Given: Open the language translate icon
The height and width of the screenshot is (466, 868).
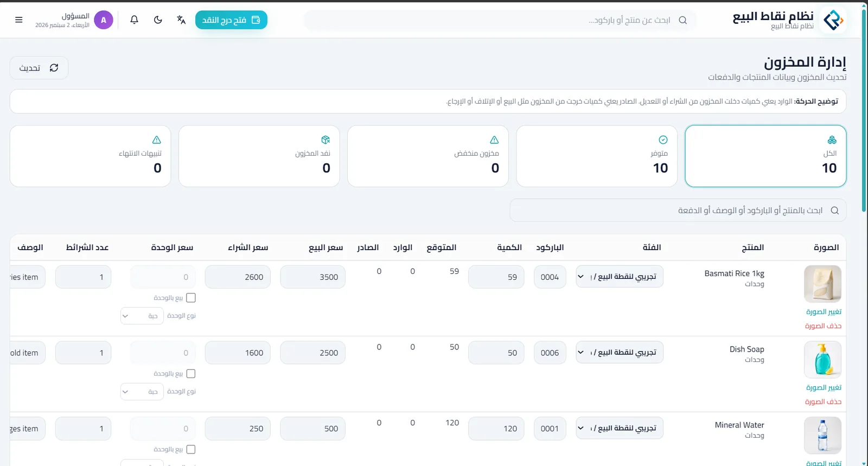Looking at the screenshot, I should 181,20.
